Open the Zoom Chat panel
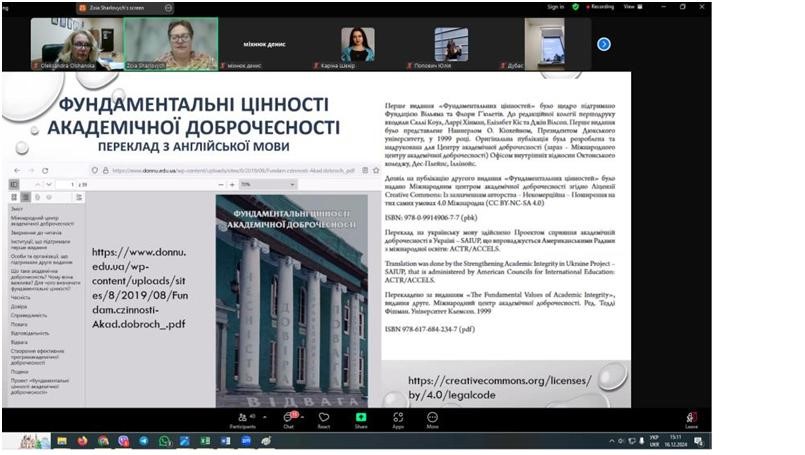 click(x=288, y=417)
